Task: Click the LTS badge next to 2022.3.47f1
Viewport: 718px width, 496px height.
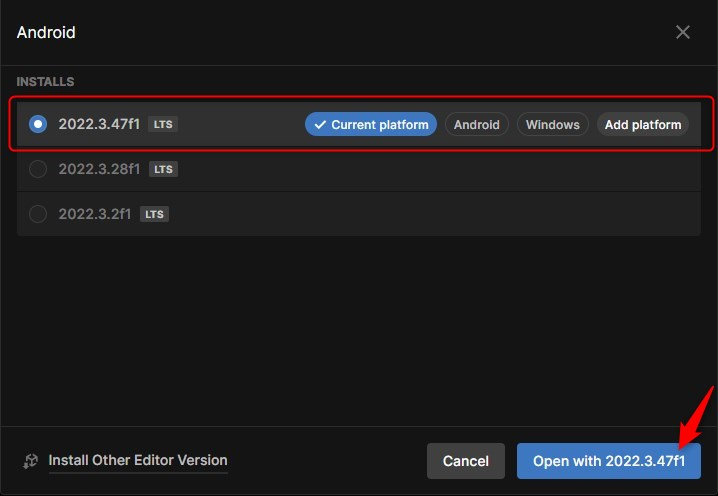Action: tap(162, 124)
